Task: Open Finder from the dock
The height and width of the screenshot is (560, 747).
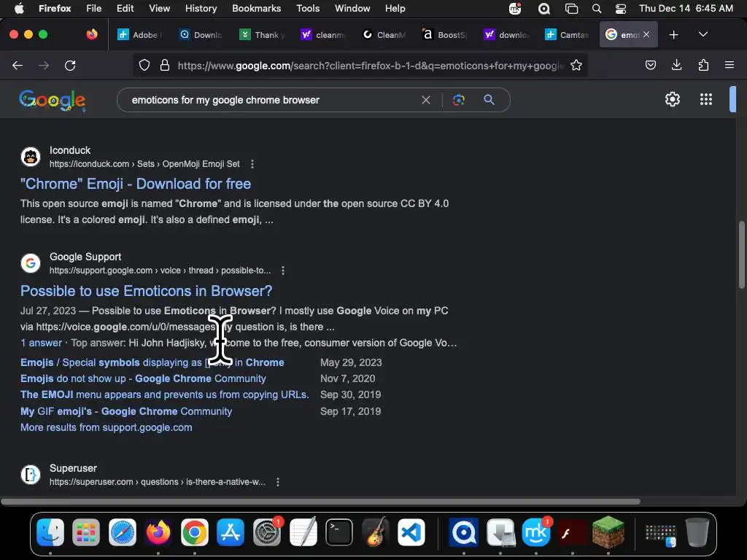Action: point(50,532)
